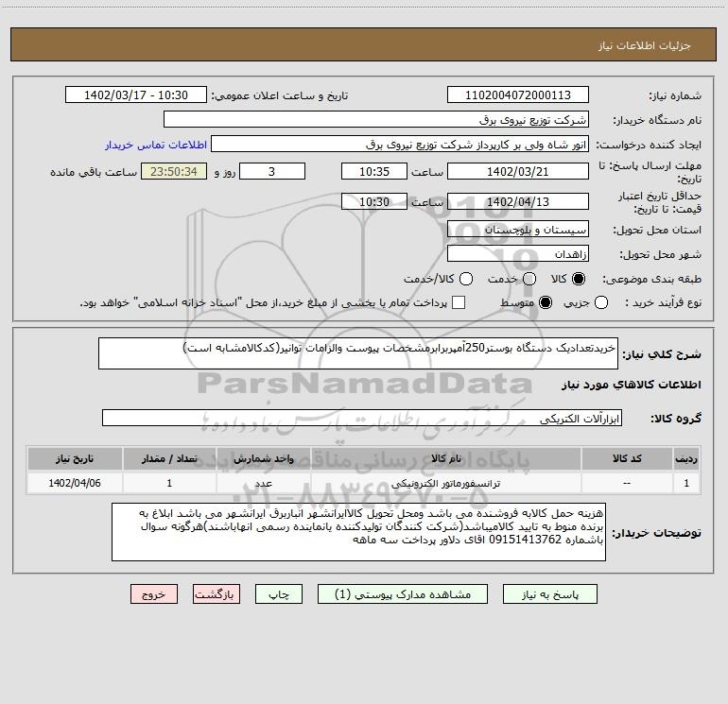Click the تاریخ نیاز column header
728x704 pixels.
click(75, 458)
